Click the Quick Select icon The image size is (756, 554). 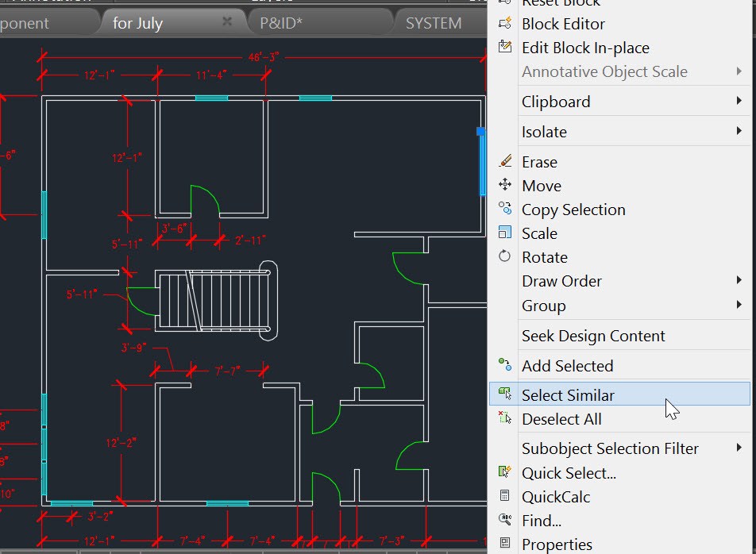tap(505, 472)
